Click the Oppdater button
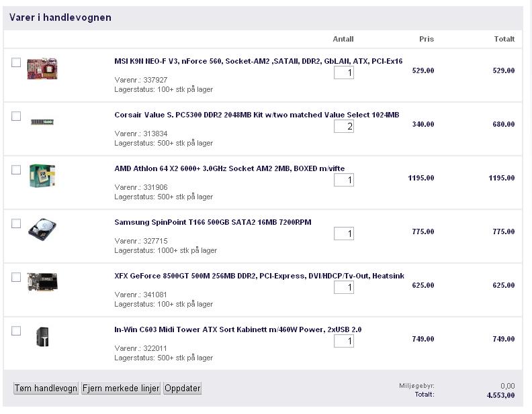 point(183,388)
